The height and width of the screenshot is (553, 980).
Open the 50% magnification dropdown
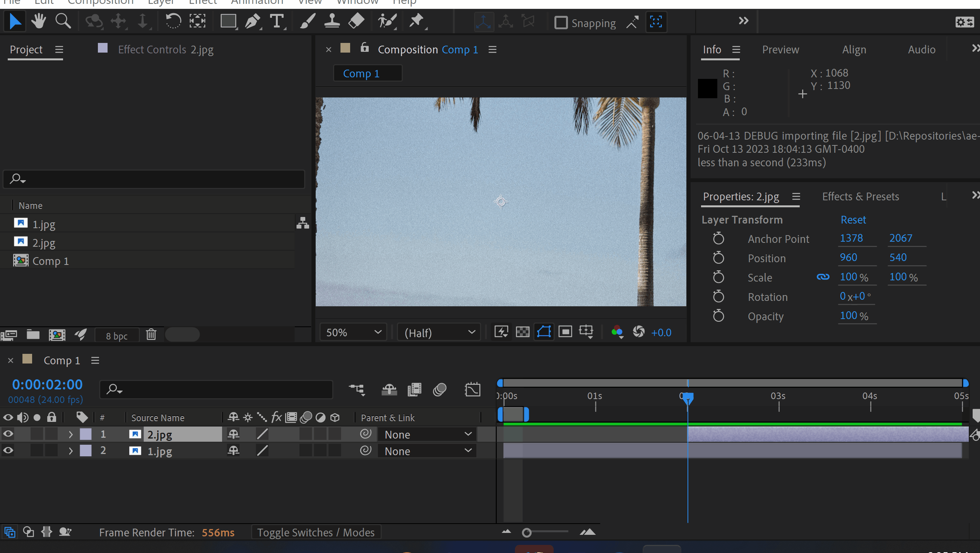[353, 332]
